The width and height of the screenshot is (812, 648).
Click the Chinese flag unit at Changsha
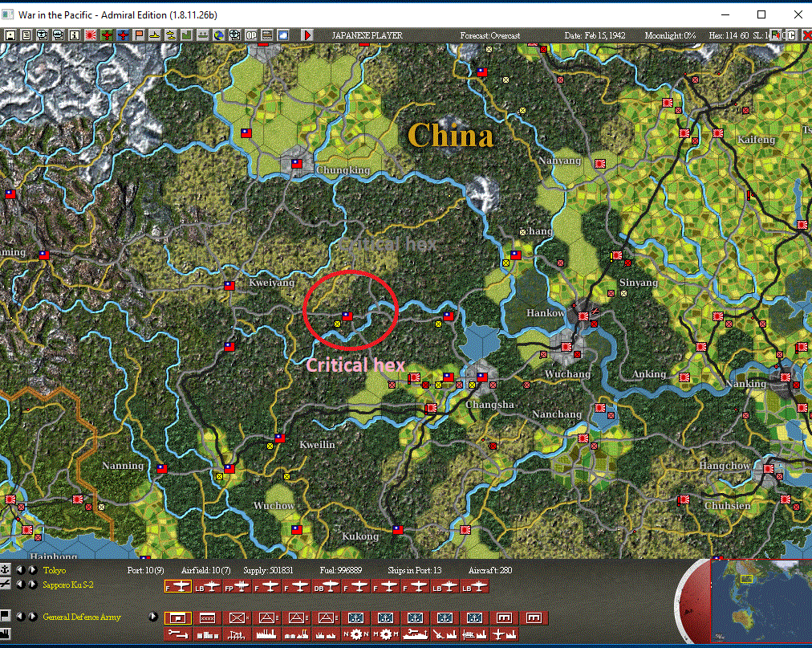point(482,377)
